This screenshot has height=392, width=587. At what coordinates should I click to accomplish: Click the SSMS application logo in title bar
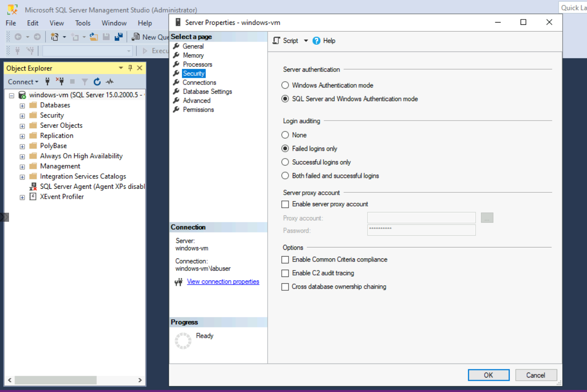(13, 9)
